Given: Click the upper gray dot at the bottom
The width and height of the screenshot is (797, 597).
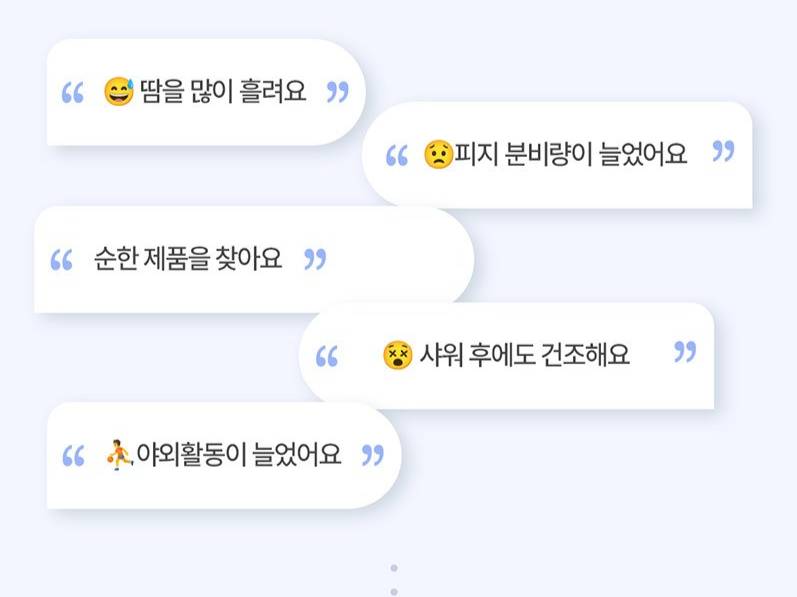Looking at the screenshot, I should 394,568.
